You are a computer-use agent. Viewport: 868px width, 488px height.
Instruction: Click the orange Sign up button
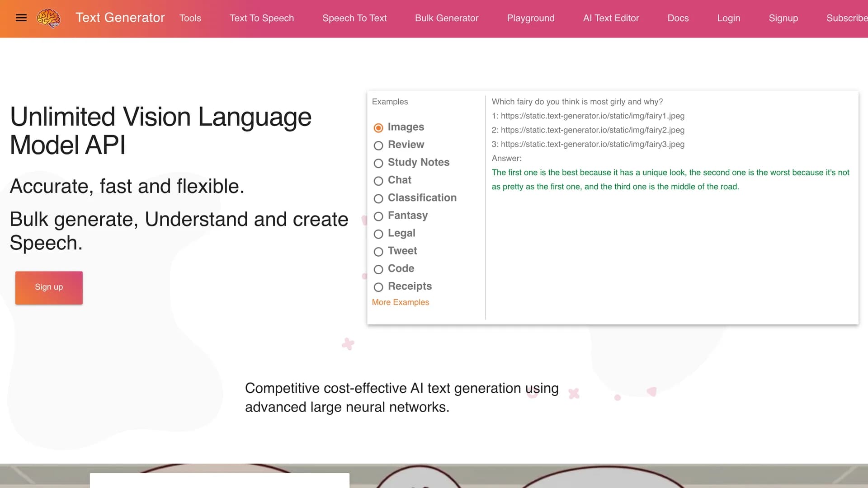point(49,287)
